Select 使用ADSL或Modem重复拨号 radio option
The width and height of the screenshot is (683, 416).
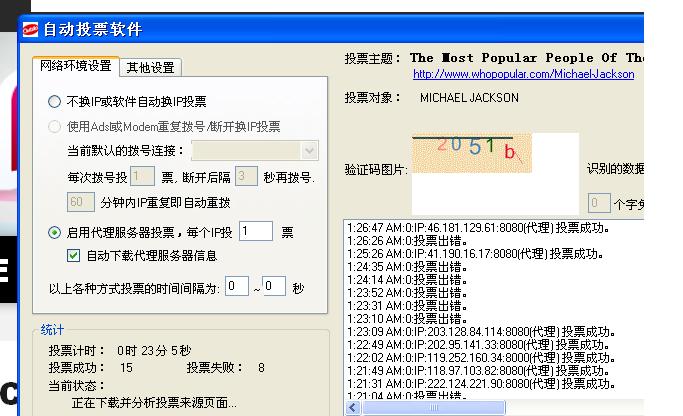click(54, 127)
